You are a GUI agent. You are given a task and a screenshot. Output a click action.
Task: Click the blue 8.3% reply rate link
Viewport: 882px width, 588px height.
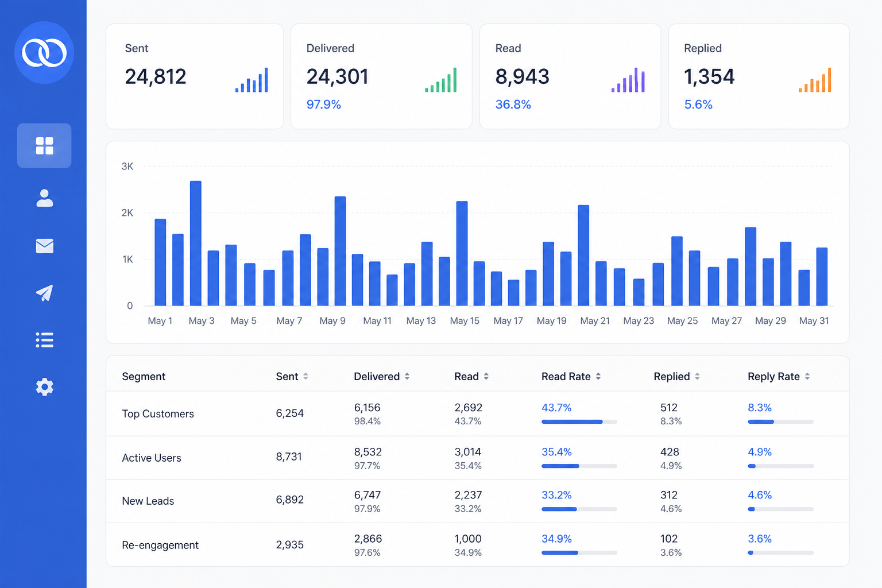pos(760,408)
